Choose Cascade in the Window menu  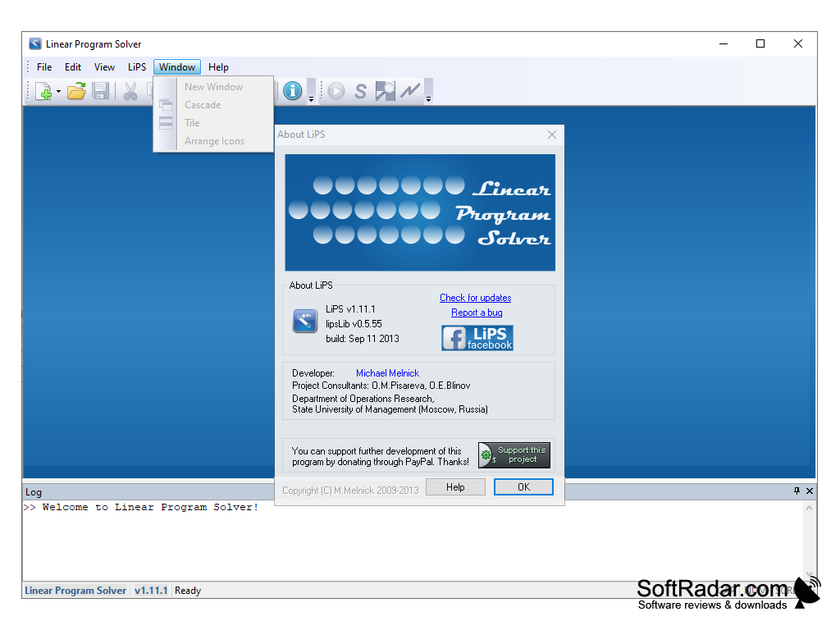tap(214, 105)
